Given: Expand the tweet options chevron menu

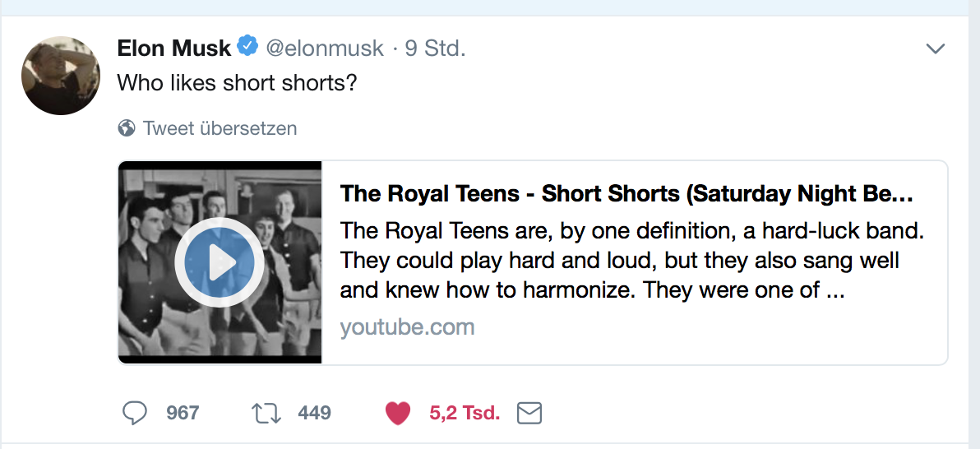Looking at the screenshot, I should pos(936,49).
